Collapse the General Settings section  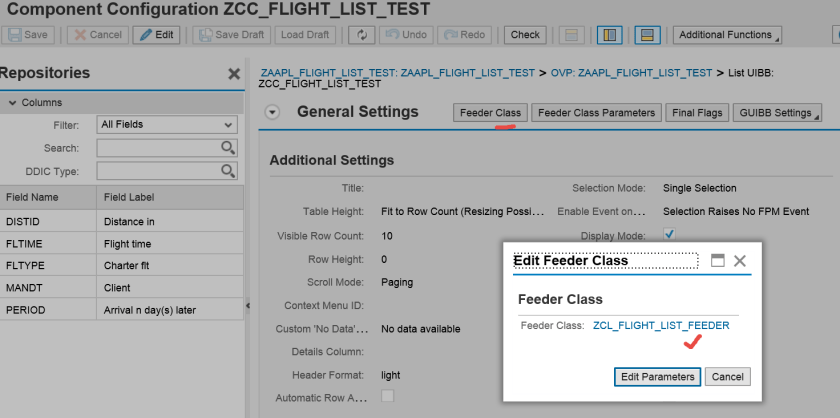click(272, 112)
